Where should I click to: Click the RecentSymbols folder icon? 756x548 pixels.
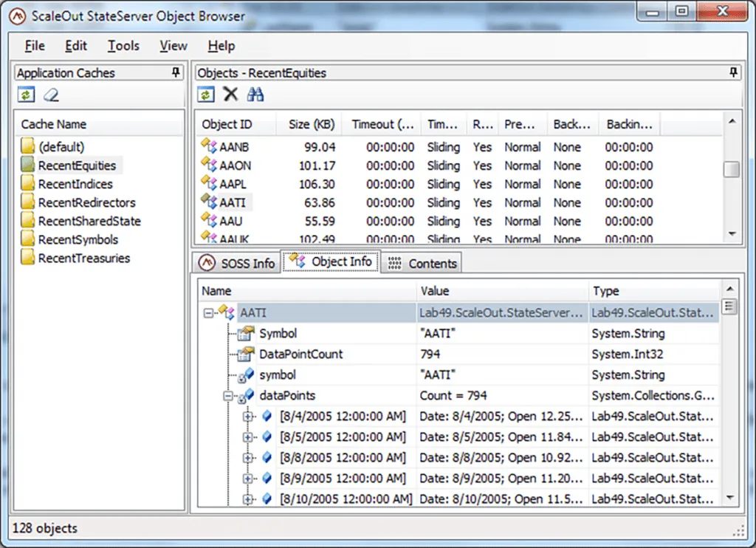point(28,239)
